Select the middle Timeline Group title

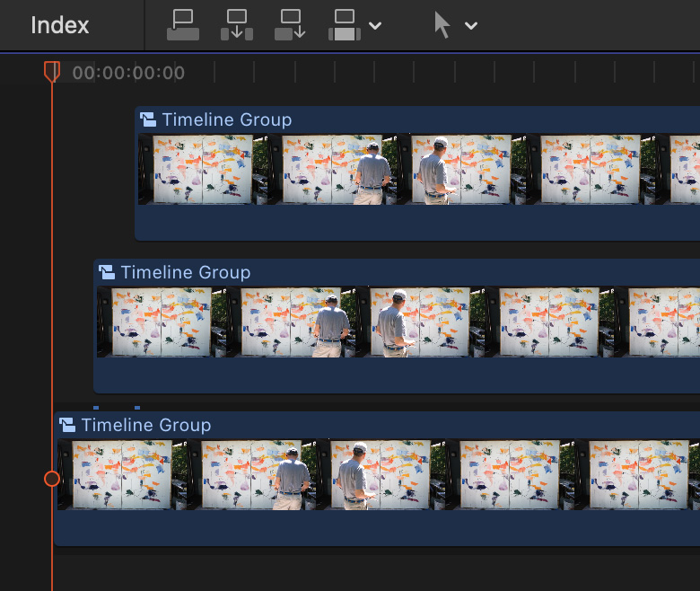click(x=185, y=272)
